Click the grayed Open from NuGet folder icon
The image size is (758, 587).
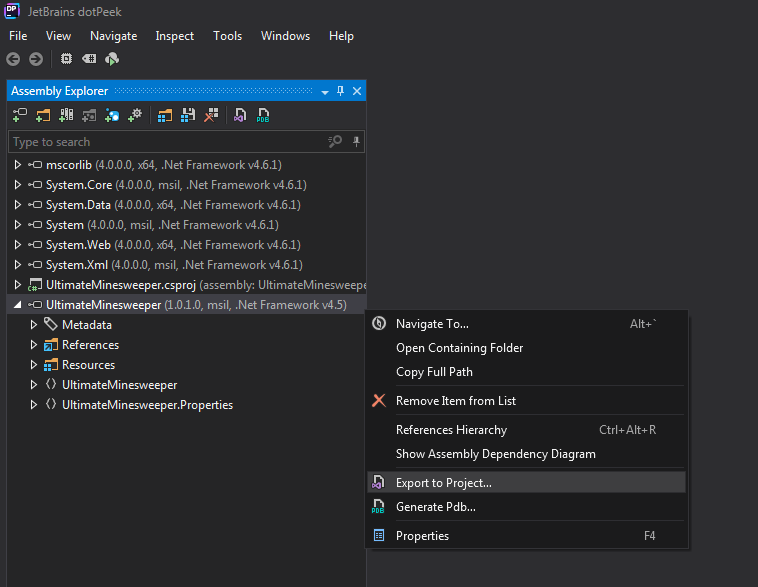click(x=89, y=115)
